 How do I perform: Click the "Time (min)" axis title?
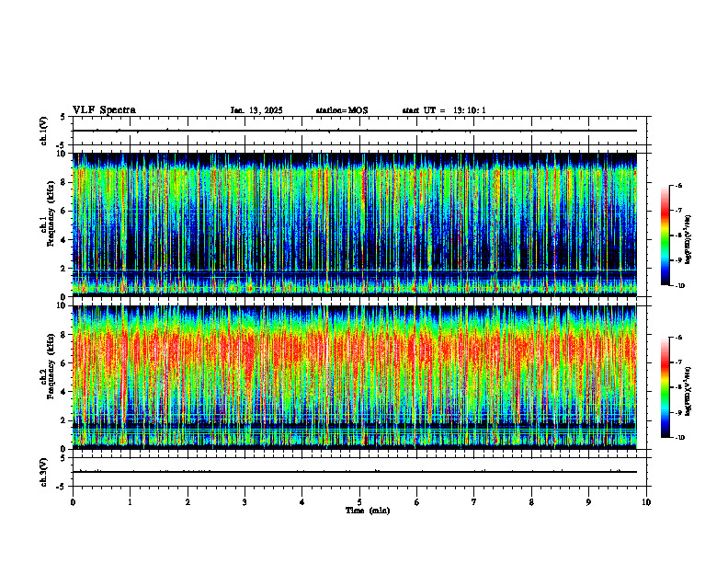coord(368,511)
